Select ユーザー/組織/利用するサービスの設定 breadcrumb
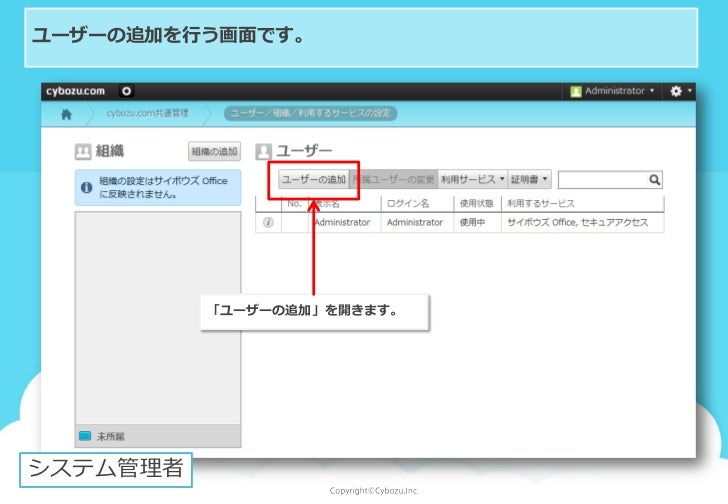This screenshot has width=728, height=504. tap(311, 113)
